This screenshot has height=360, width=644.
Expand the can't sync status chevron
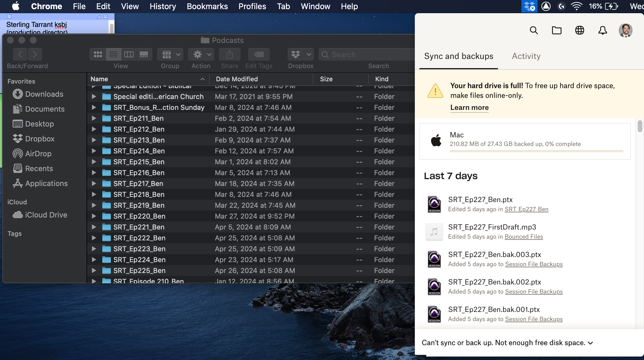point(590,343)
